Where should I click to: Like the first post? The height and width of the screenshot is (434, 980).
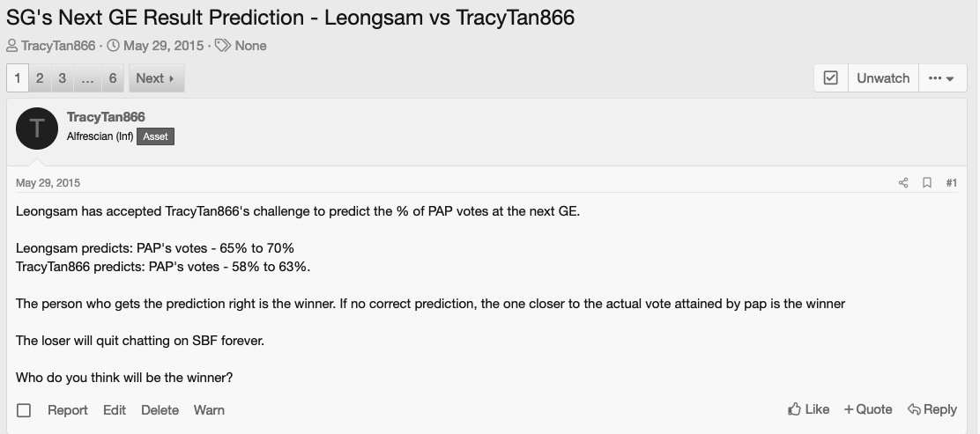click(x=809, y=409)
